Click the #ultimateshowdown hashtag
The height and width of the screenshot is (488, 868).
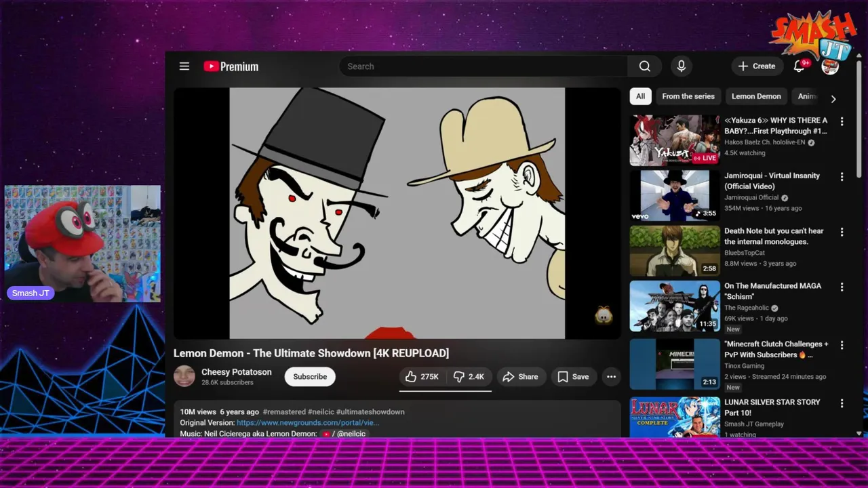(x=370, y=412)
